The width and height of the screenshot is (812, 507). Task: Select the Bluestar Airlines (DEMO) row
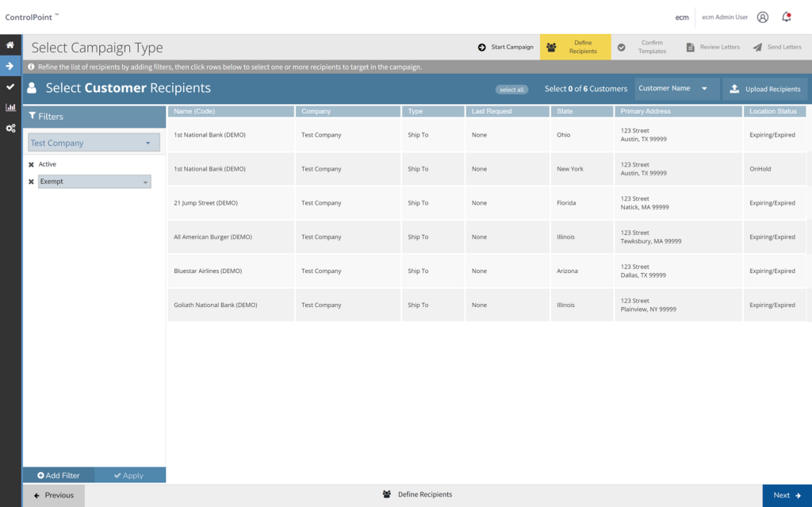pos(208,271)
